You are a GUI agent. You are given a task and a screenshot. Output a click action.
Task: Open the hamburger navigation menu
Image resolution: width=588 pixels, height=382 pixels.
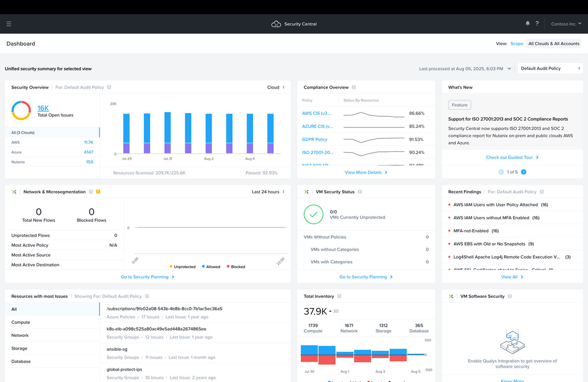(x=9, y=23)
